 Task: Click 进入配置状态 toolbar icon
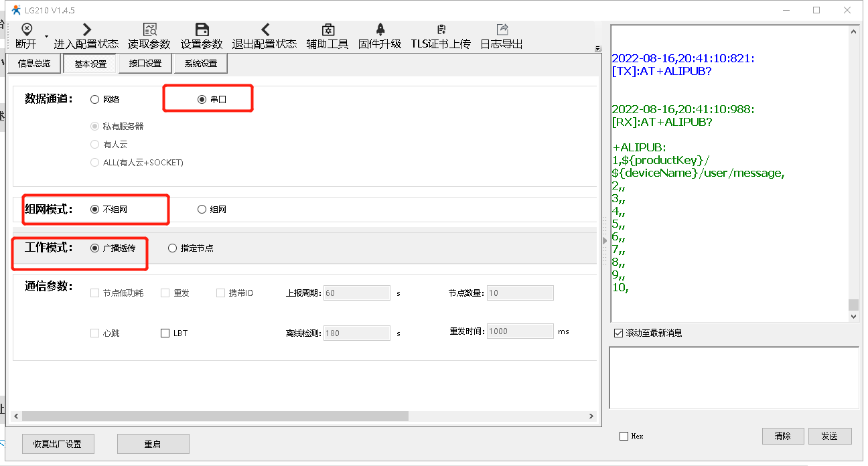[x=86, y=29]
